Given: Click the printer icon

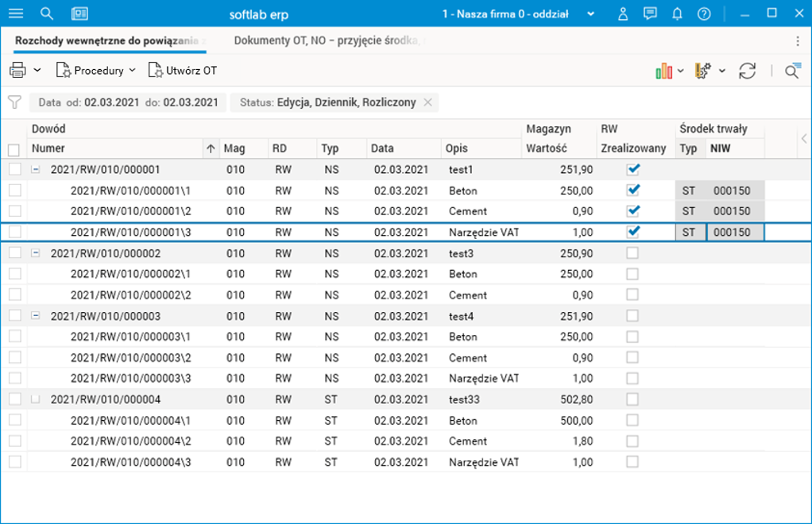Looking at the screenshot, I should tap(17, 70).
